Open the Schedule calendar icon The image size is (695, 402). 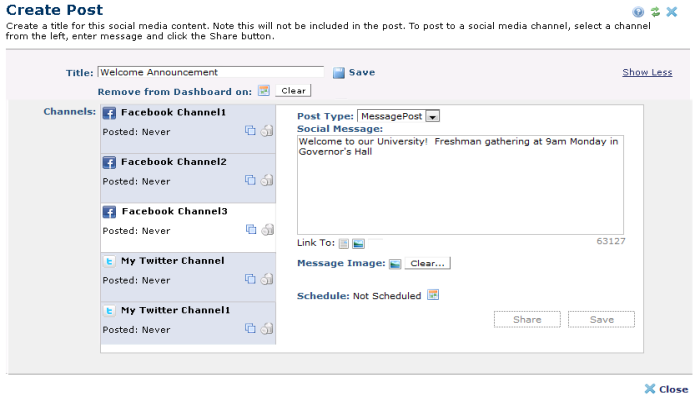tap(433, 295)
